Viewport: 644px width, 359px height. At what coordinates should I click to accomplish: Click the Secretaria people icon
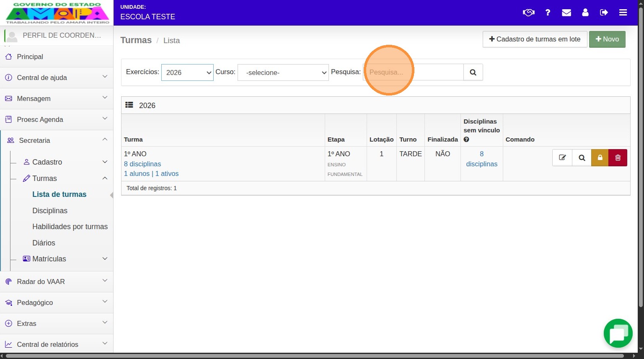pos(10,140)
